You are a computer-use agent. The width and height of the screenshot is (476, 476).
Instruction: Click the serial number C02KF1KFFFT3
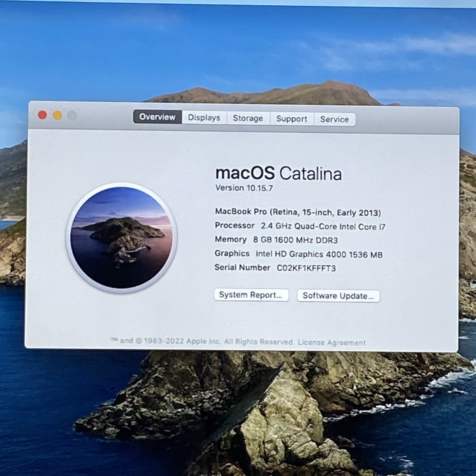(x=306, y=268)
